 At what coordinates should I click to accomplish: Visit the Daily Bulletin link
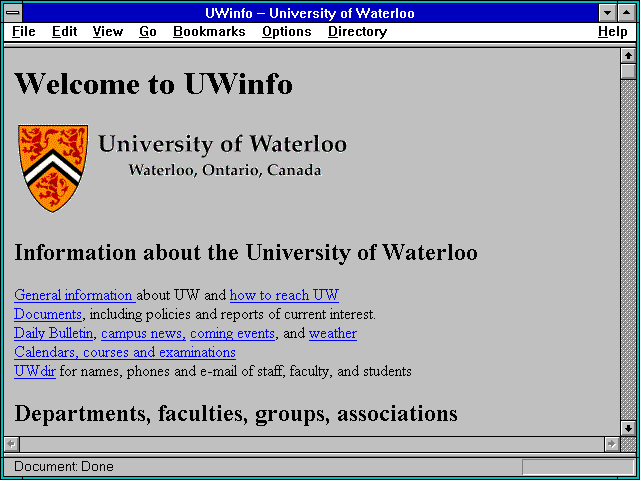53,333
